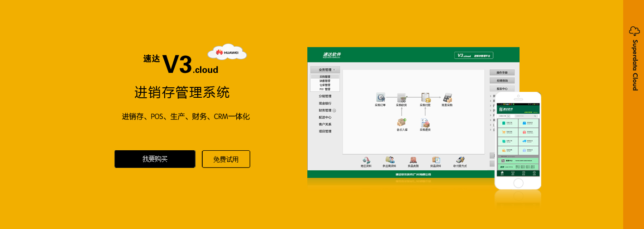Screen dimensions: 644x229
Task: Select 销售管理 in the sidebar submenu
Action: coord(325,81)
